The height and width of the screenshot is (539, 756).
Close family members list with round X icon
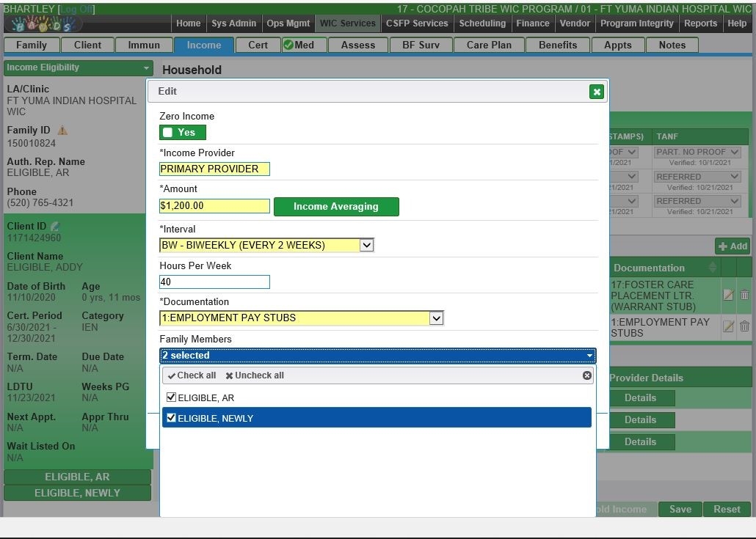click(x=586, y=375)
